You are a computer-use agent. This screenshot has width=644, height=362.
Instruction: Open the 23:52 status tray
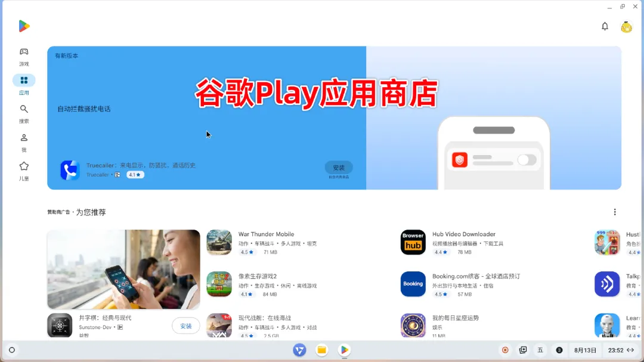tap(621, 350)
